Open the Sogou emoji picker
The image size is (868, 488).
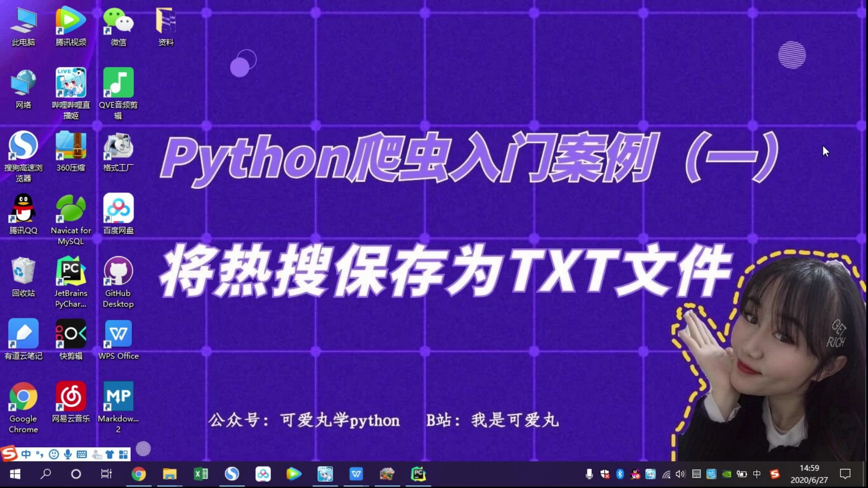point(54,455)
